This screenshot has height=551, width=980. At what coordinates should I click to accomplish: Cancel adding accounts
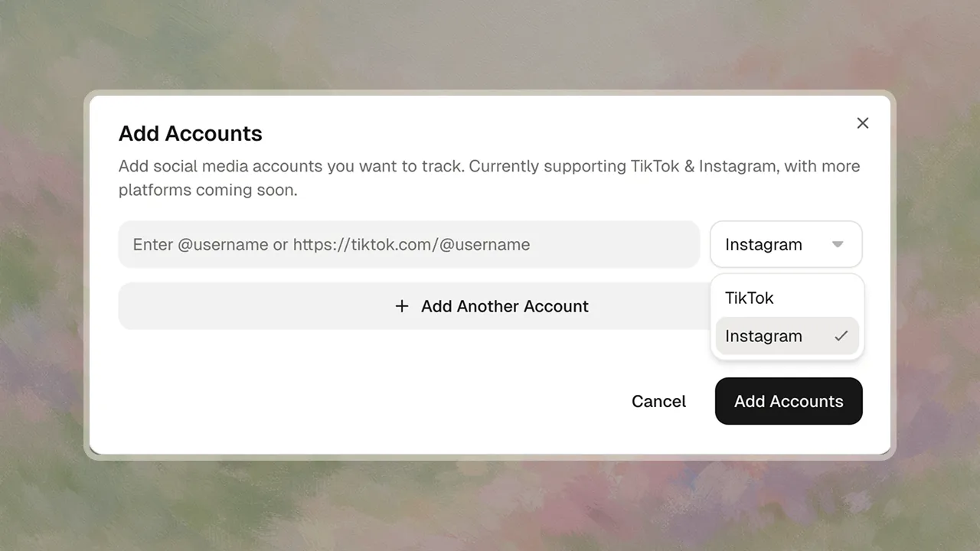658,401
